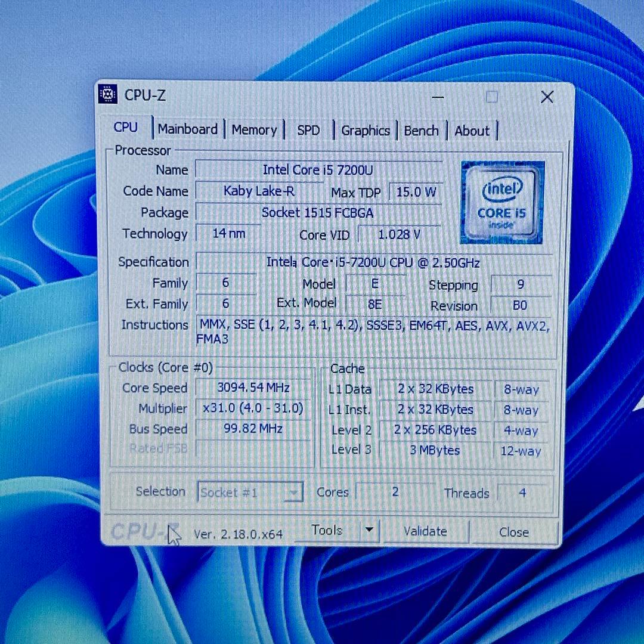Open the Bench tab

(421, 131)
